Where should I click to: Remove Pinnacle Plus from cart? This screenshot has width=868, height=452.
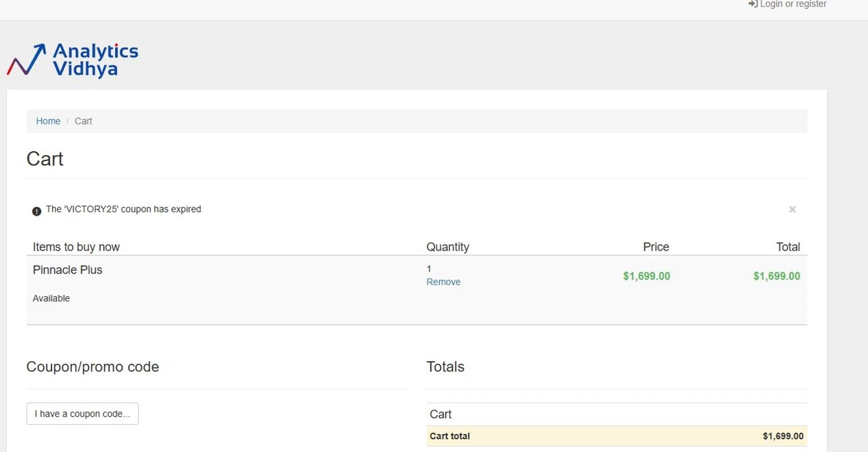(443, 282)
